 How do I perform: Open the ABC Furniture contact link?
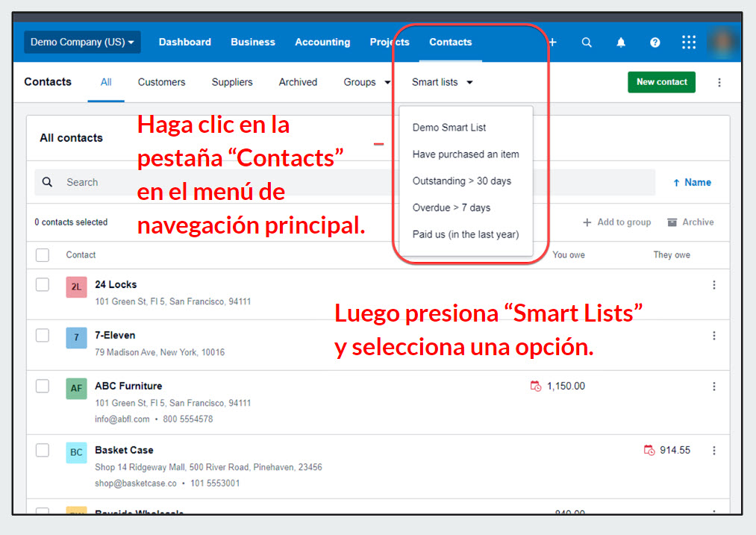[x=128, y=386]
